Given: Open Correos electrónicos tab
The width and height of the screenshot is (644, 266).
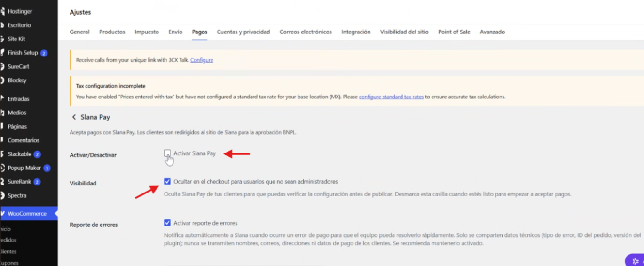Looking at the screenshot, I should [x=306, y=32].
